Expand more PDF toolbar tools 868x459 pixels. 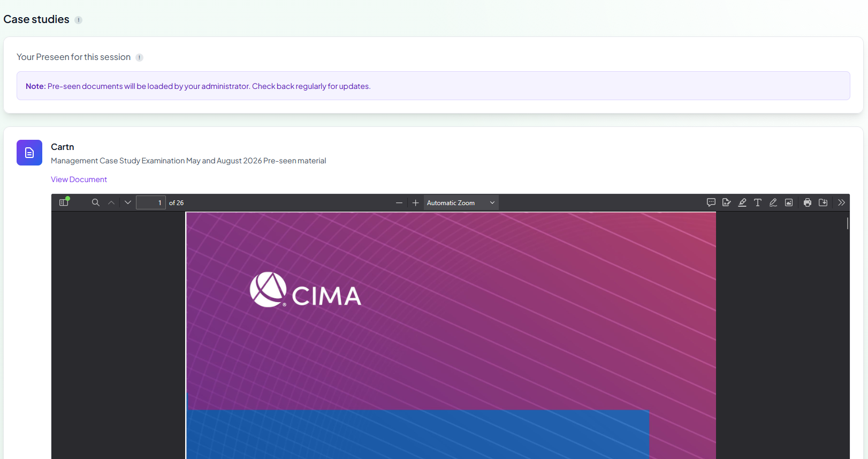coord(842,202)
